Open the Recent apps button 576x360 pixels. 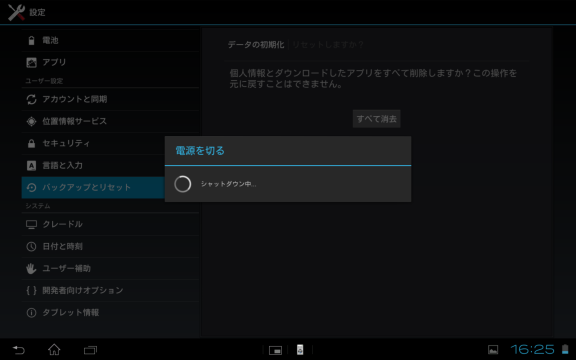[x=90, y=350]
